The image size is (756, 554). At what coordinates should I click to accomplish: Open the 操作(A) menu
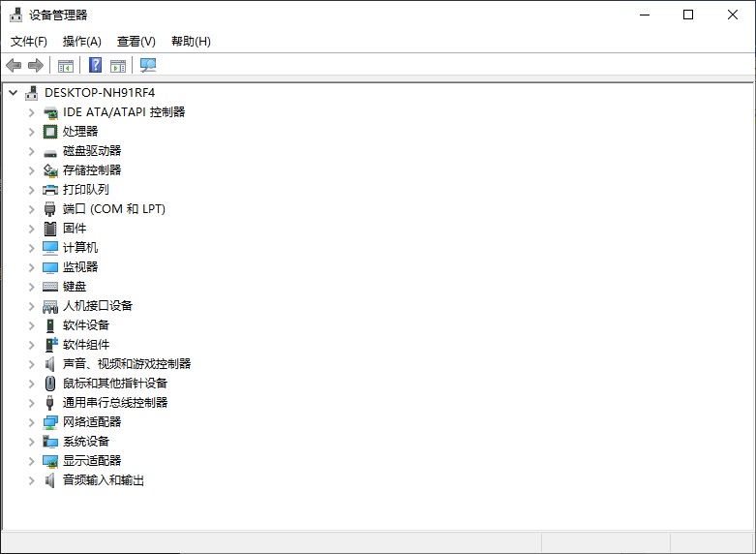pyautogui.click(x=82, y=42)
